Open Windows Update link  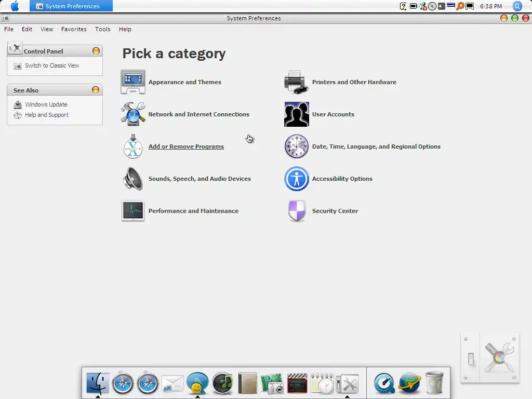pos(46,104)
